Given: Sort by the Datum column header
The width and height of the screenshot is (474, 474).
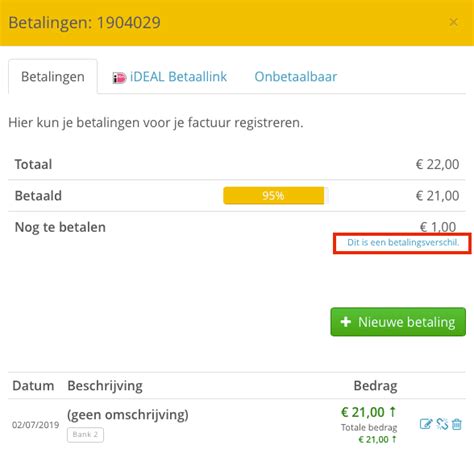Looking at the screenshot, I should pyautogui.click(x=33, y=386).
